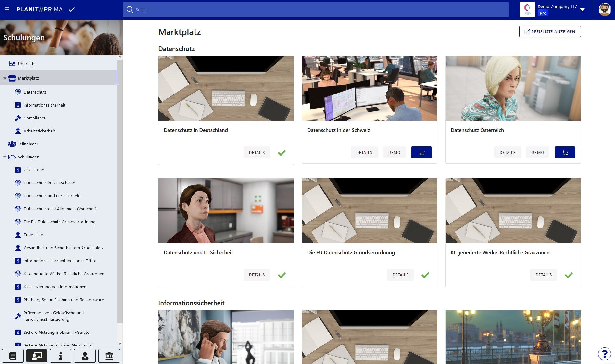The height and width of the screenshot is (364, 615).
Task: Click the Compliance wrench icon
Action: 17,118
